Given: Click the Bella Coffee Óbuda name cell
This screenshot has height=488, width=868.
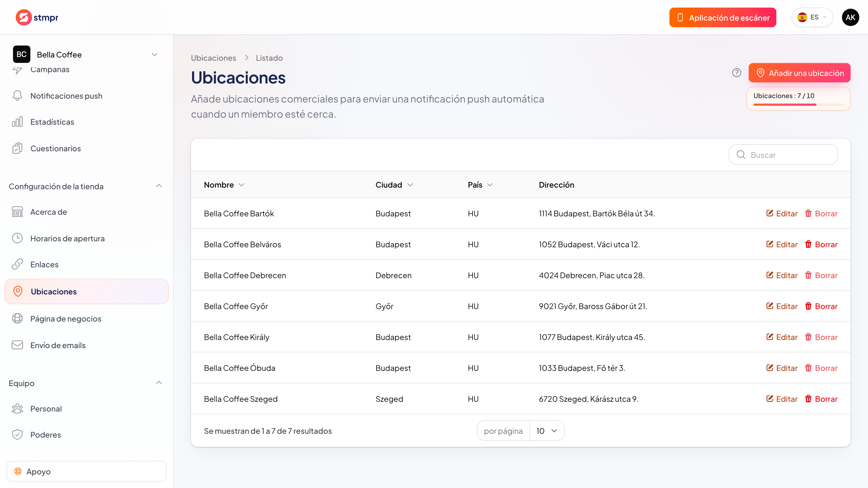Looking at the screenshot, I should pos(239,368).
